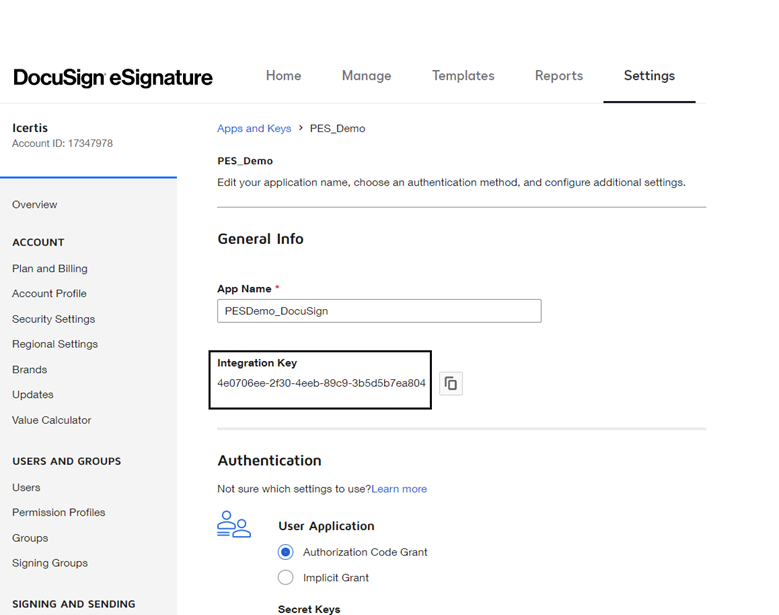Select Authorization Code Grant radio button
The height and width of the screenshot is (615, 779).
coord(286,552)
